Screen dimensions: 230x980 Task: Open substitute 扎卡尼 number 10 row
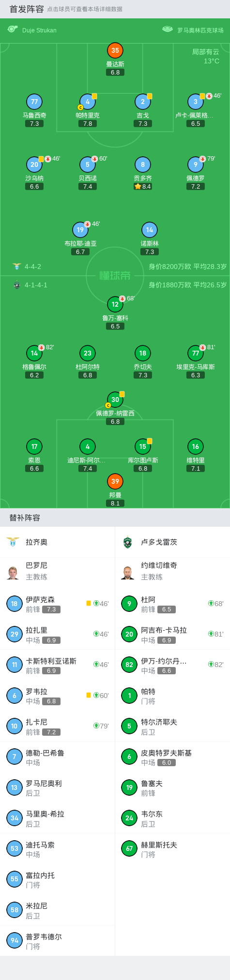57,726
